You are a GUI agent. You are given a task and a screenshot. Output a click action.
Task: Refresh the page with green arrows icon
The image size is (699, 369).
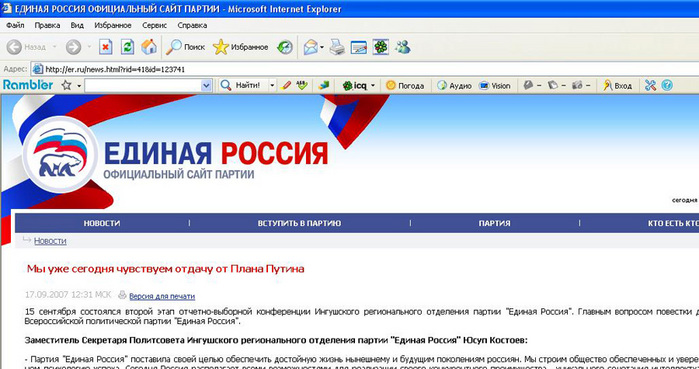pos(127,47)
